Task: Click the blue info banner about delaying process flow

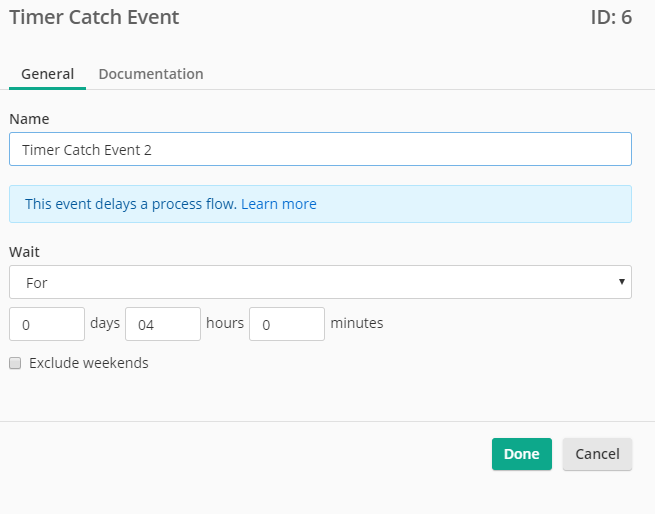Action: tap(320, 204)
